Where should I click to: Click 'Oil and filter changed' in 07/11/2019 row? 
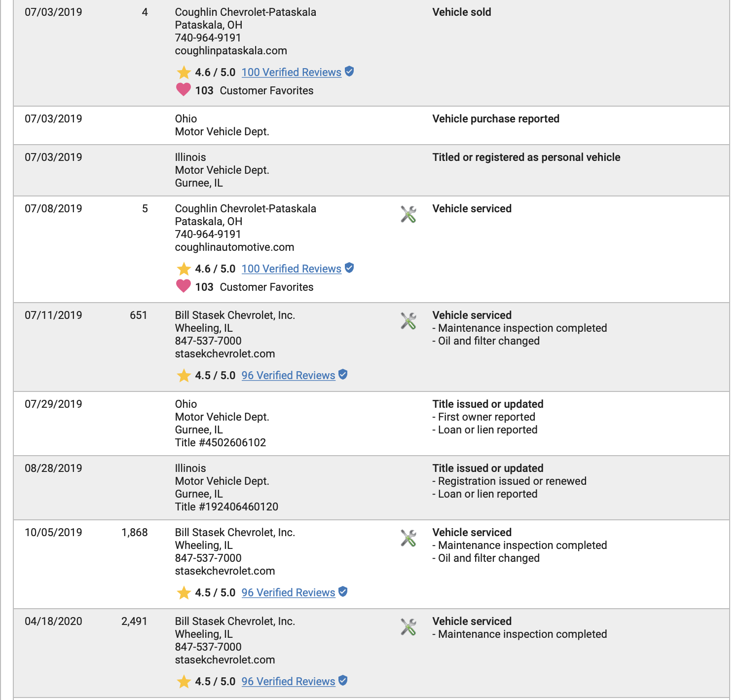pos(488,341)
